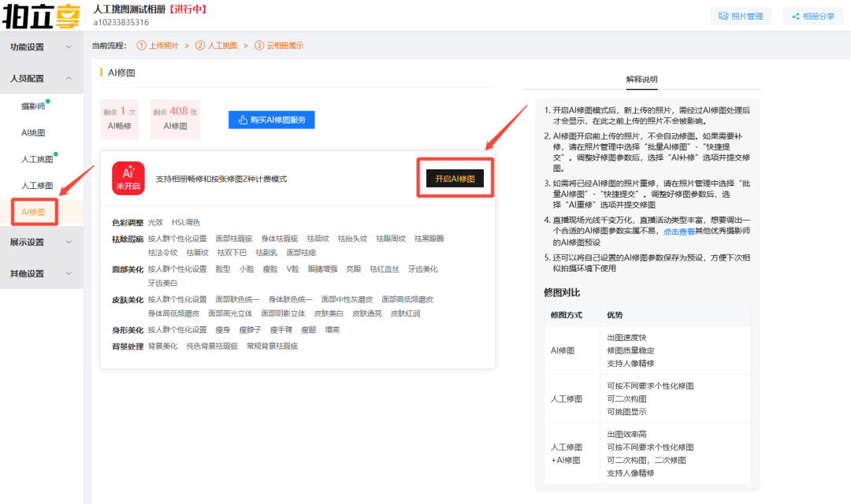Collapse the 人员配置 sidebar section
The height and width of the screenshot is (504, 851).
41,79
